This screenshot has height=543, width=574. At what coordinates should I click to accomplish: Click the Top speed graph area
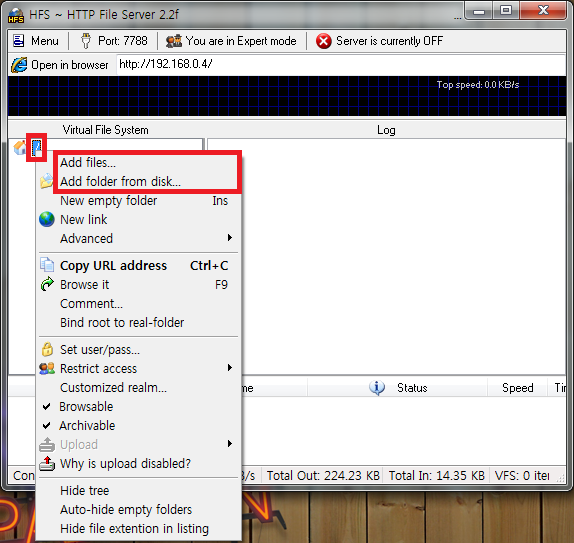pos(287,96)
